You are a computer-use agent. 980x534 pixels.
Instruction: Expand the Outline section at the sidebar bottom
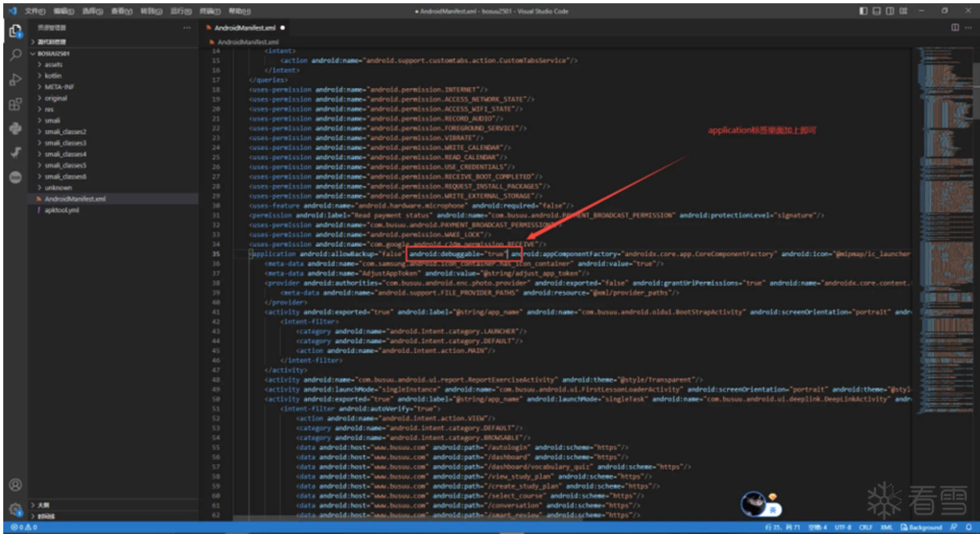114,505
